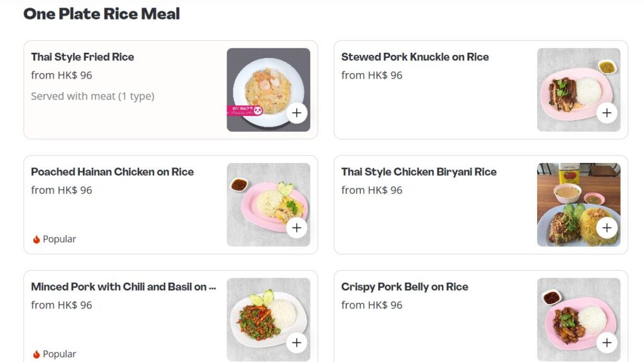Screen dimensions: 644x362
Task: Add Stewed Pork Knuckle on Rice via plus
Action: pyautogui.click(x=607, y=113)
